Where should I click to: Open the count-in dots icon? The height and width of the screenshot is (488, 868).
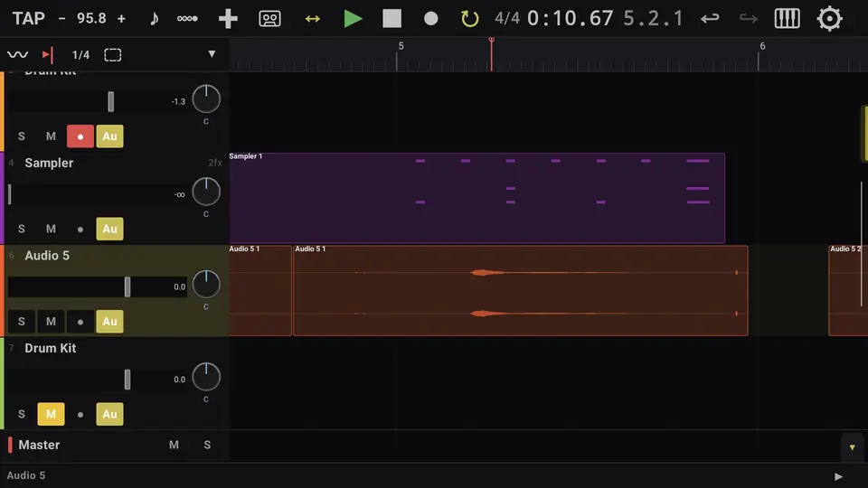pos(187,18)
